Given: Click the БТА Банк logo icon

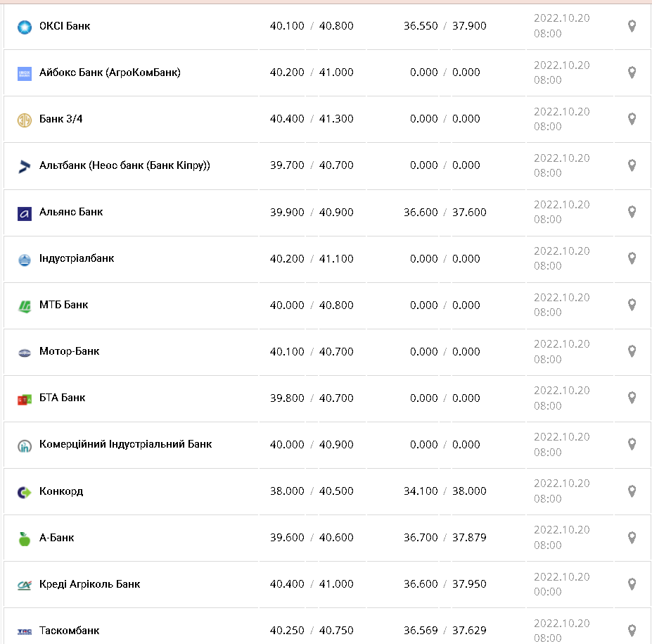Looking at the screenshot, I should (x=25, y=400).
